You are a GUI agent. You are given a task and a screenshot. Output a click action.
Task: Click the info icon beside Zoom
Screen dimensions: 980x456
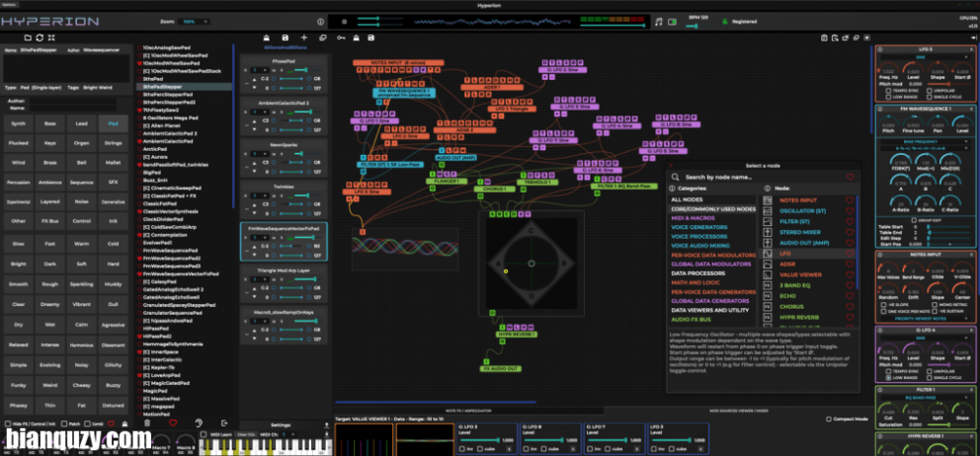pos(321,22)
